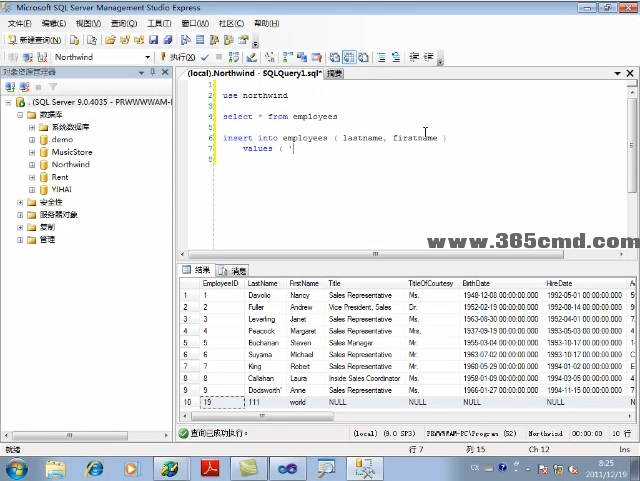Screen dimensions: 640x481
Task: Click the results grid horizontal scrollbar
Action: click(262, 416)
